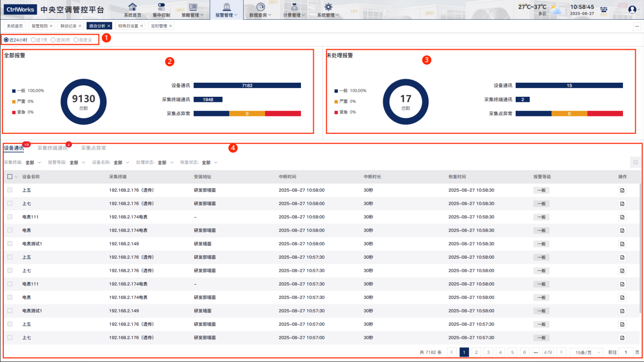View details icon for first 上五 row
Image resolution: width=644 pixels, height=362 pixels.
coord(622,190)
